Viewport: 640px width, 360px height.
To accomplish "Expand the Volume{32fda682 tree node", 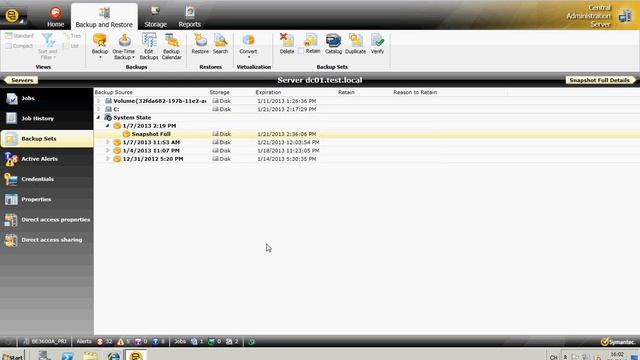I will click(98, 101).
